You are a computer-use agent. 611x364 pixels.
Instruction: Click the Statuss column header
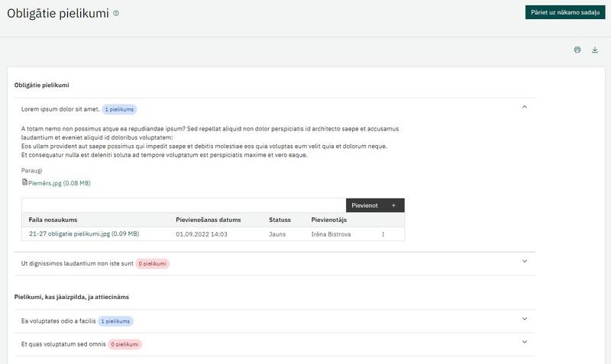(280, 220)
